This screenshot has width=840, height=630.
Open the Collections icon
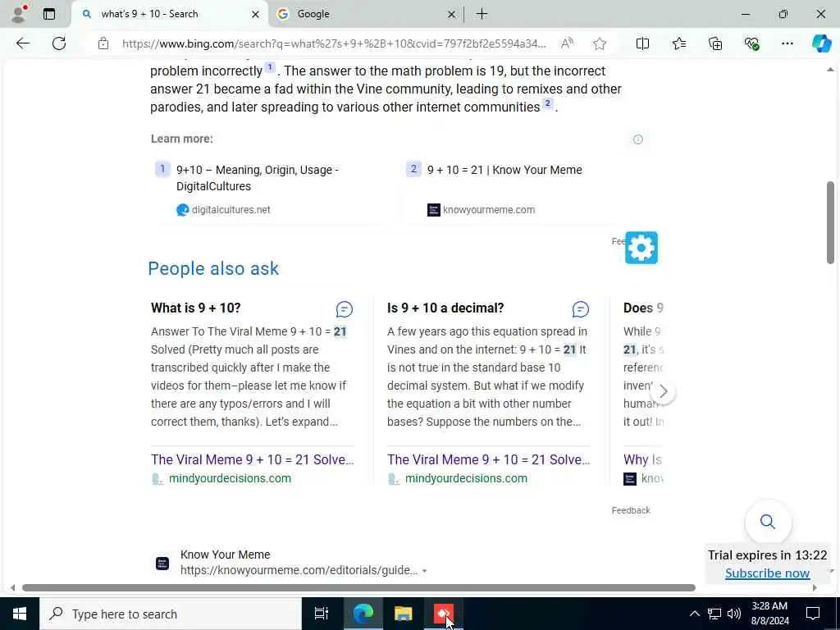coord(715,43)
